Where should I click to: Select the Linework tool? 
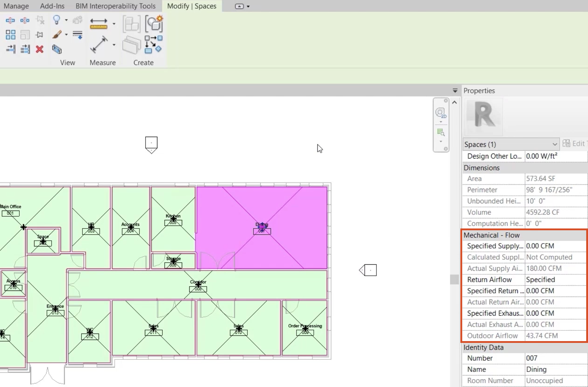77,35
